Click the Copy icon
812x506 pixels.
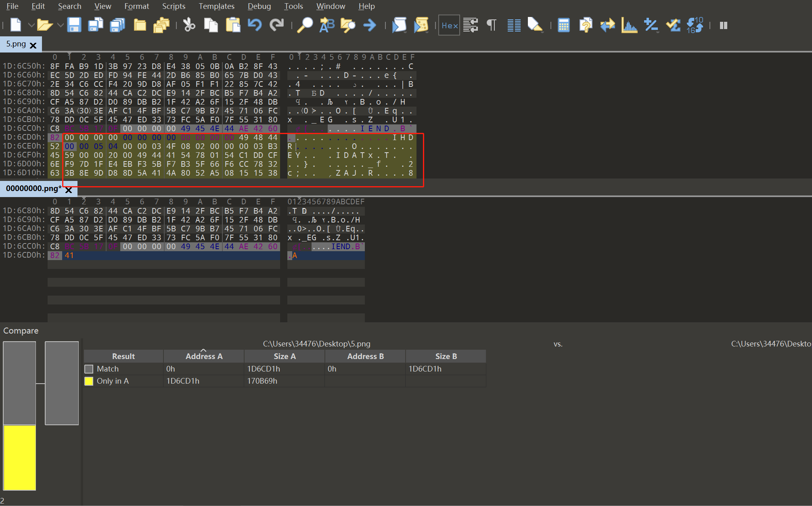(x=211, y=25)
